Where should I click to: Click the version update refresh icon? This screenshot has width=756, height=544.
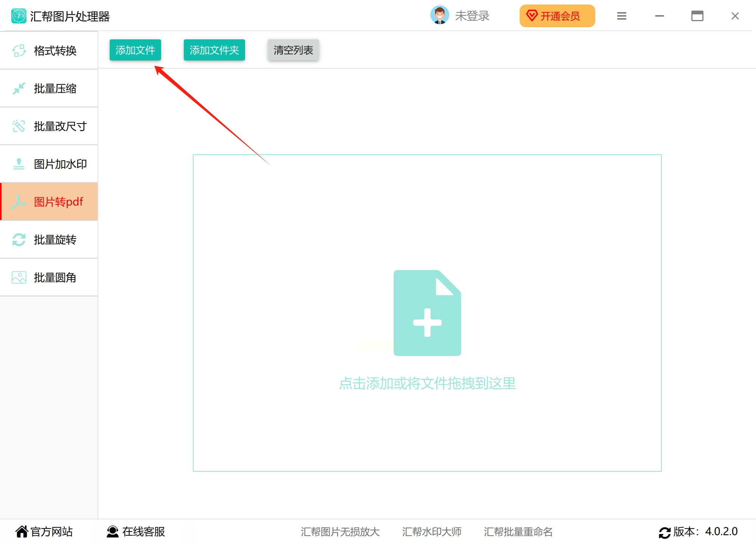(x=664, y=532)
